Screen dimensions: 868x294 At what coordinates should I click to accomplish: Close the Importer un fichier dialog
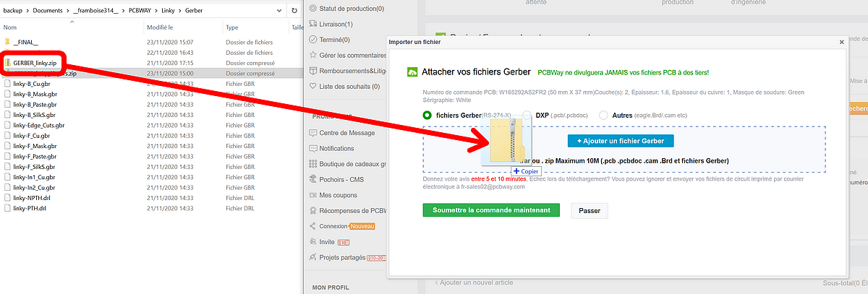[841, 42]
